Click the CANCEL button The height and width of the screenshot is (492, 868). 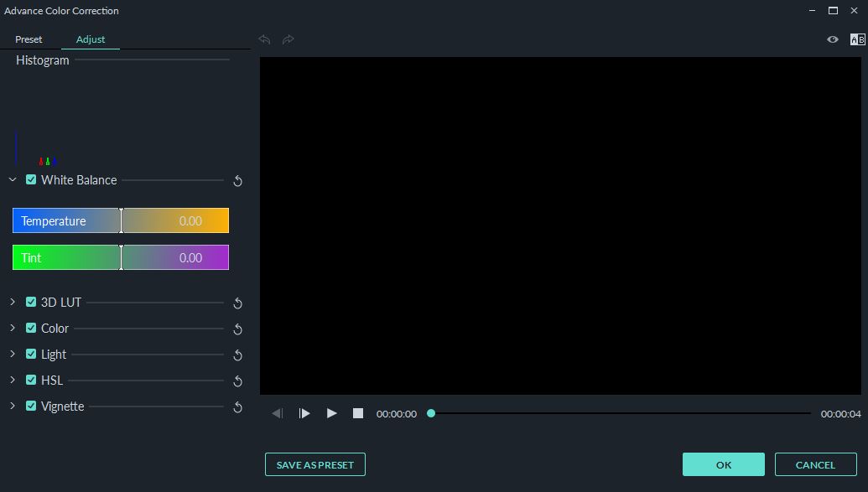815,464
